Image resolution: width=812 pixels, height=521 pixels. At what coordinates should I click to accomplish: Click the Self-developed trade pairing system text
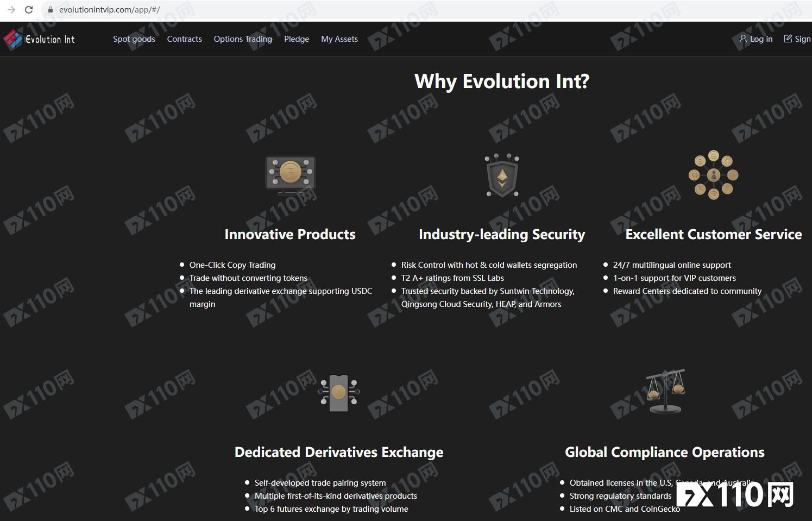(x=320, y=483)
